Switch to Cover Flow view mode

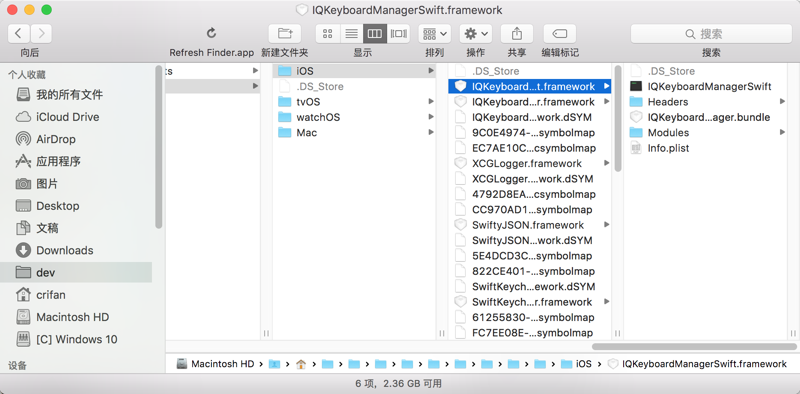tap(398, 34)
